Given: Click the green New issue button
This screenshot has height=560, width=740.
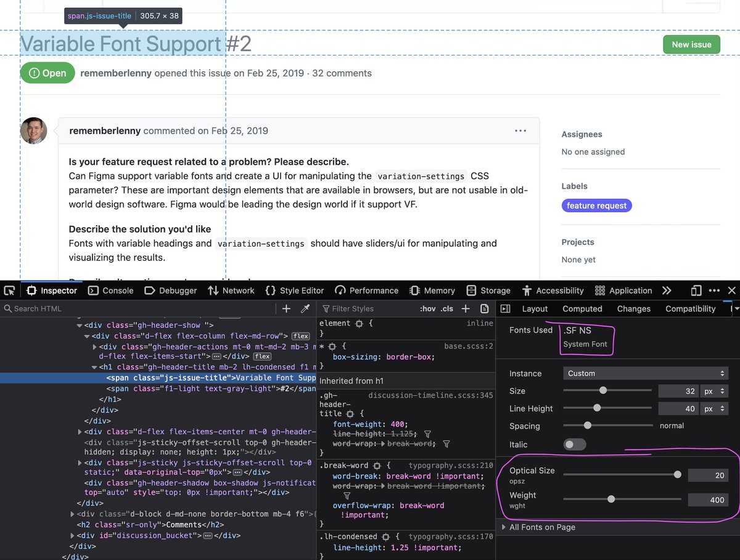Looking at the screenshot, I should 691,44.
